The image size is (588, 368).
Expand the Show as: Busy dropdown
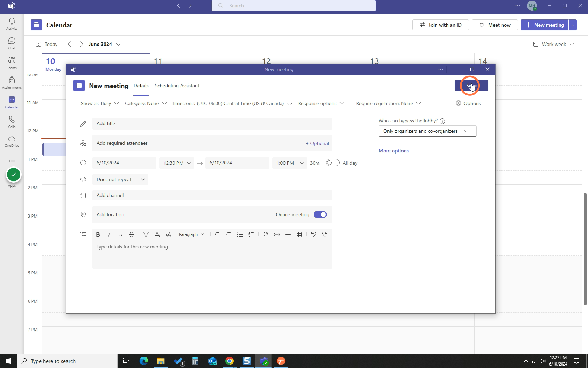[100, 103]
